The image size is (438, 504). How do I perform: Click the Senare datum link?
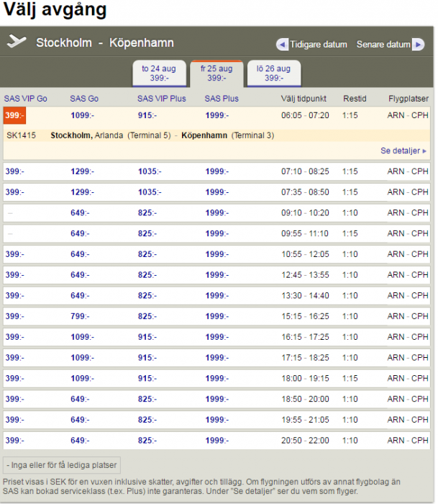point(383,45)
